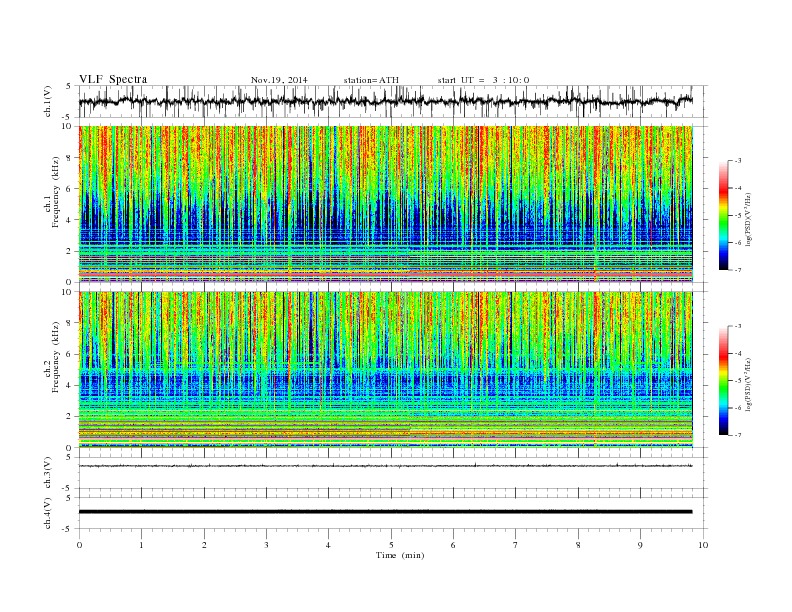This screenshot has width=792, height=612.
Task: Click inside the ch.2 spectrogram panel
Action: 385,369
